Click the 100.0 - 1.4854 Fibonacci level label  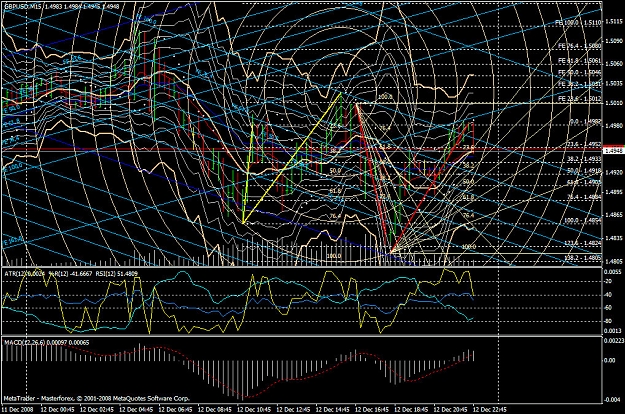[x=583, y=220]
